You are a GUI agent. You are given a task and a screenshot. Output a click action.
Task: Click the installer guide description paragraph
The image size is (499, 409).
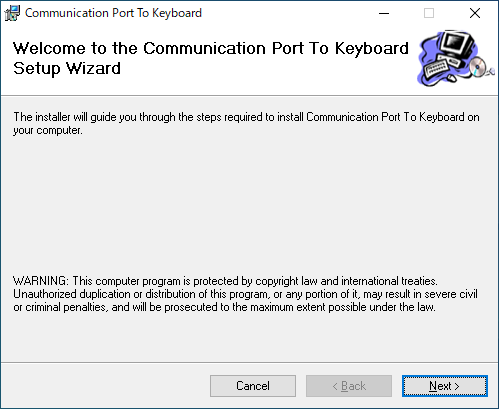(246, 124)
